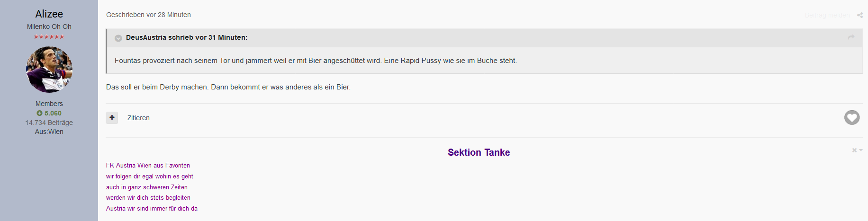Image resolution: width=868 pixels, height=221 pixels.
Task: Report post via Beitrag melden
Action: [x=827, y=15]
